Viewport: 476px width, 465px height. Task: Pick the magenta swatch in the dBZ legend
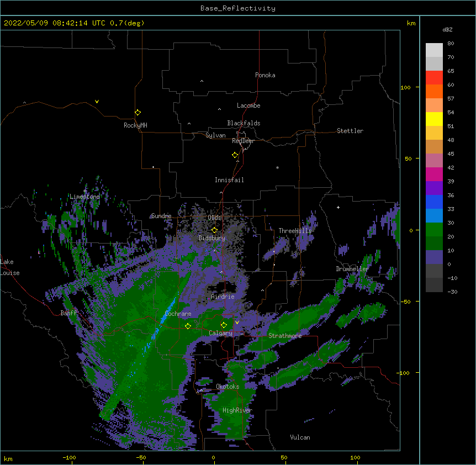(434, 174)
